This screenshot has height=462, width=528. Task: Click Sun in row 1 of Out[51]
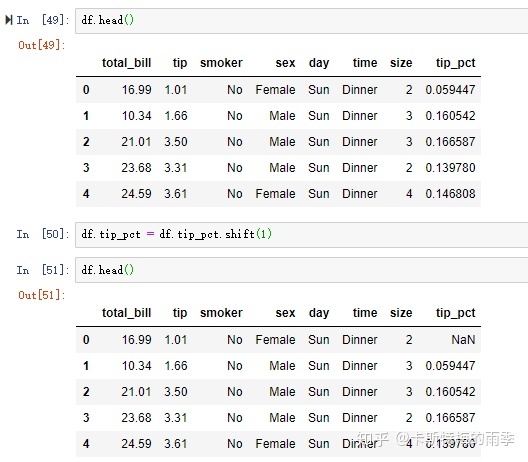[319, 366]
